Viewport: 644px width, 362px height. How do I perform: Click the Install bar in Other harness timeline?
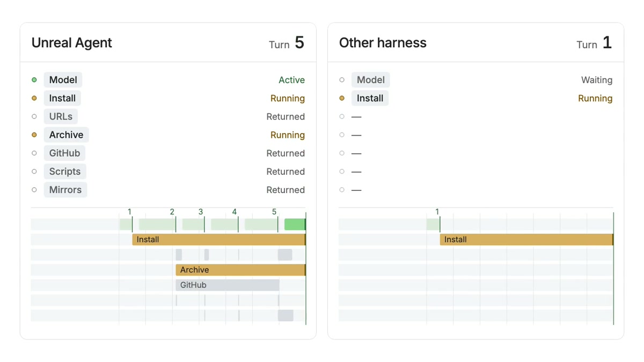[x=526, y=240]
